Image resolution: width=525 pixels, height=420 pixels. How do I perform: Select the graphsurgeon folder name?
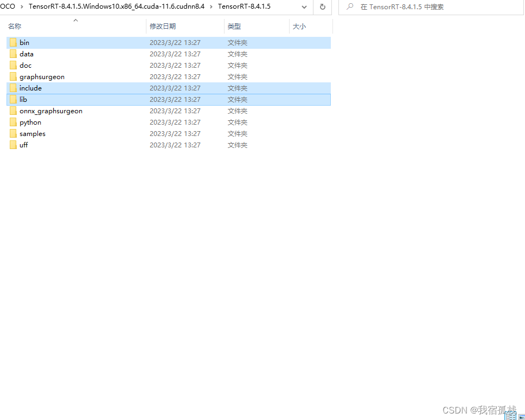[42, 76]
